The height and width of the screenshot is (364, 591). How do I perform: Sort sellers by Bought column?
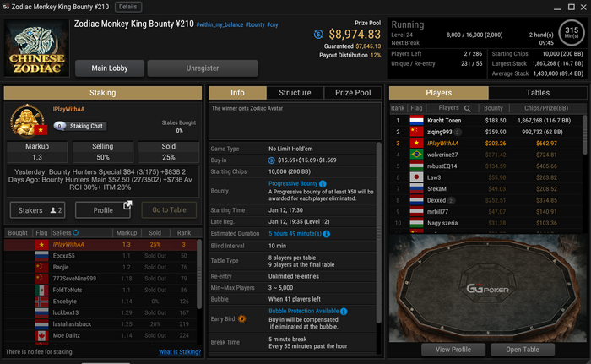tap(18, 233)
